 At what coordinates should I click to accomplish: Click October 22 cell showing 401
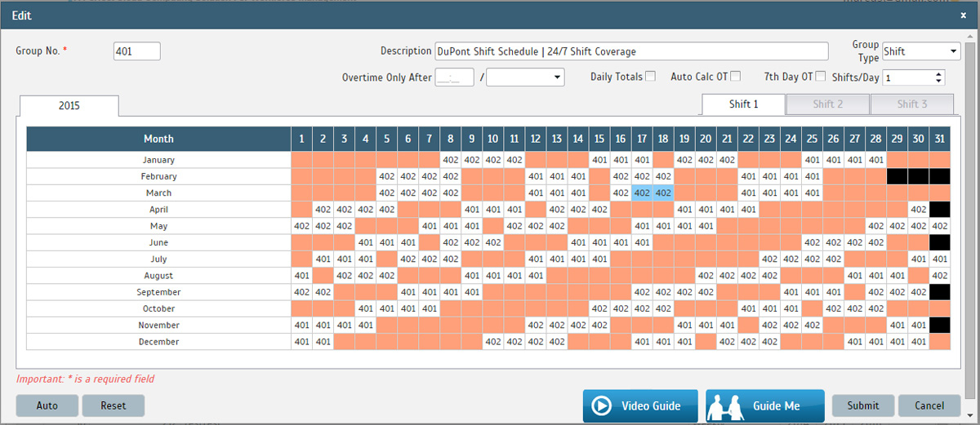[x=748, y=308]
